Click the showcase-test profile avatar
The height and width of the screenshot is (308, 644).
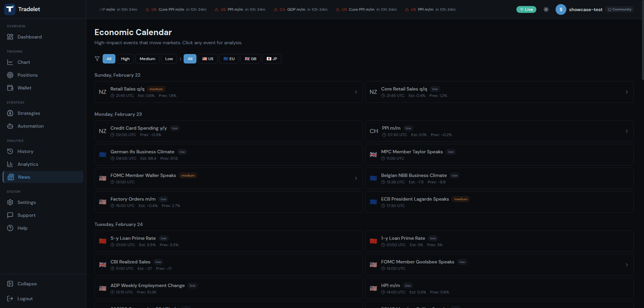tap(561, 9)
